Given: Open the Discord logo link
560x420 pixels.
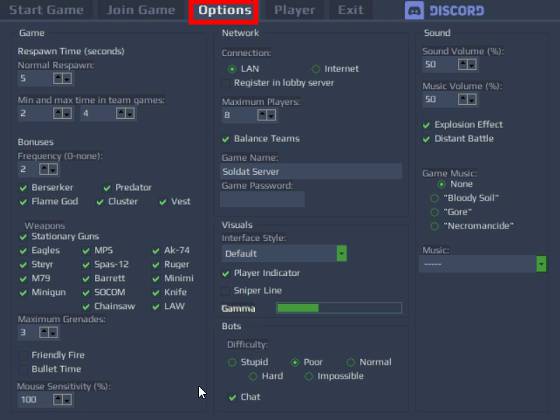Looking at the screenshot, I should pos(445,10).
